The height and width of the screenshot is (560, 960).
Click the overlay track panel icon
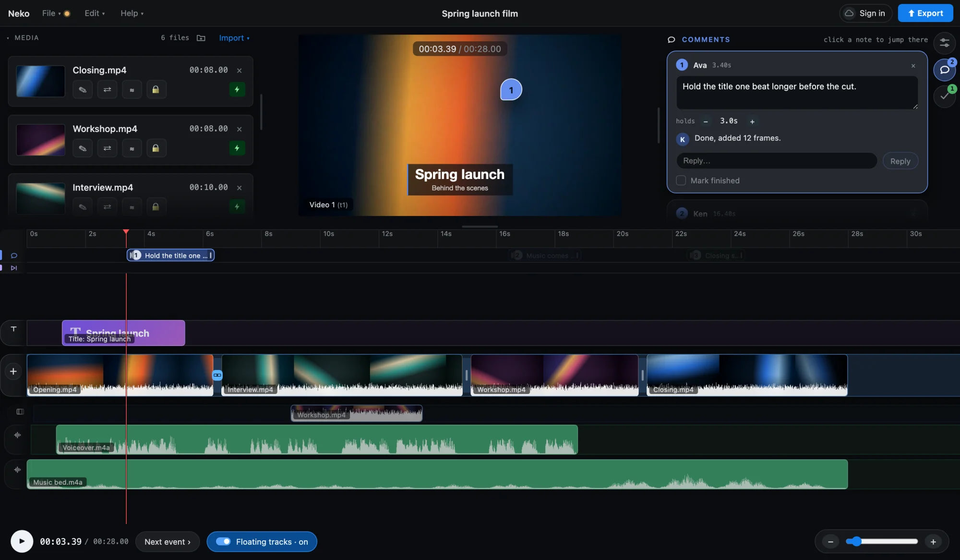tap(20, 412)
